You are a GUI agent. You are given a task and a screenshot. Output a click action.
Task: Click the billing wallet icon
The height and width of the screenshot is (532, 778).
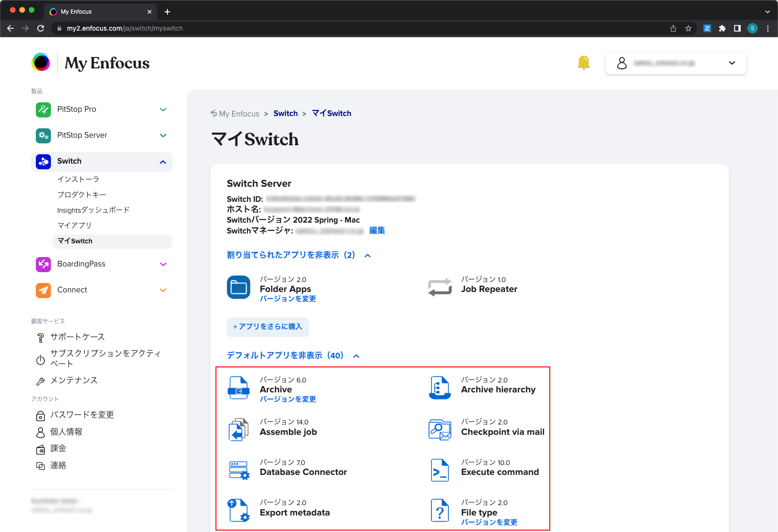(x=41, y=449)
